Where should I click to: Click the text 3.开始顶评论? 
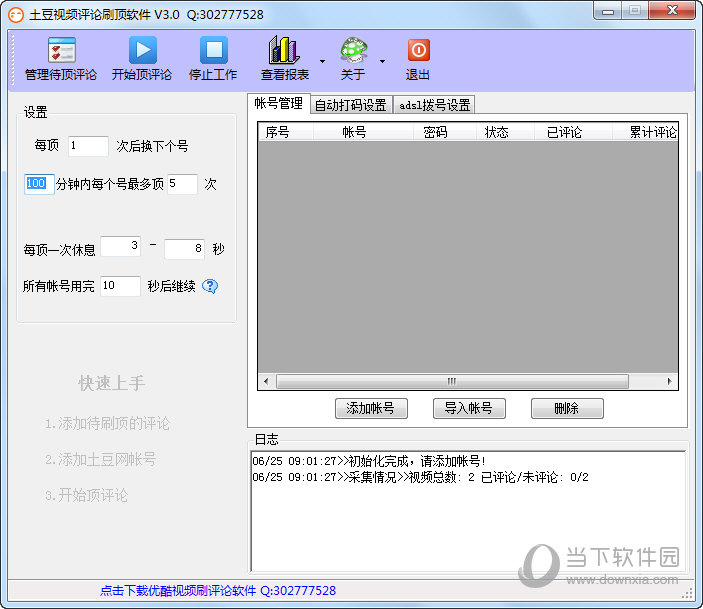coord(86,496)
